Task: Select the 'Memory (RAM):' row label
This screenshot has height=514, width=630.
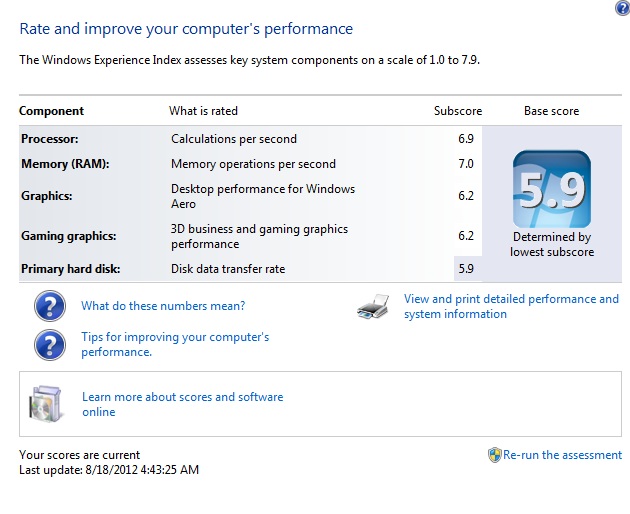Action: [65, 164]
